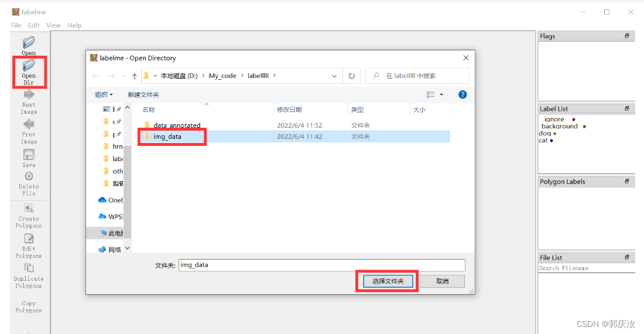Open the dialog help icon
This screenshot has width=644, height=334.
(463, 94)
